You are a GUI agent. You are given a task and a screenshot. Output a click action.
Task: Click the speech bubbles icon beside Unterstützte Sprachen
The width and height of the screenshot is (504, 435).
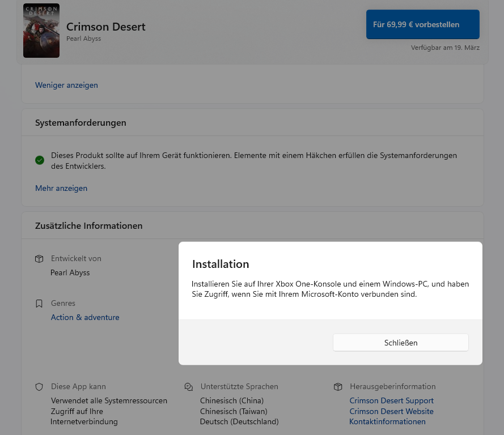(x=189, y=387)
